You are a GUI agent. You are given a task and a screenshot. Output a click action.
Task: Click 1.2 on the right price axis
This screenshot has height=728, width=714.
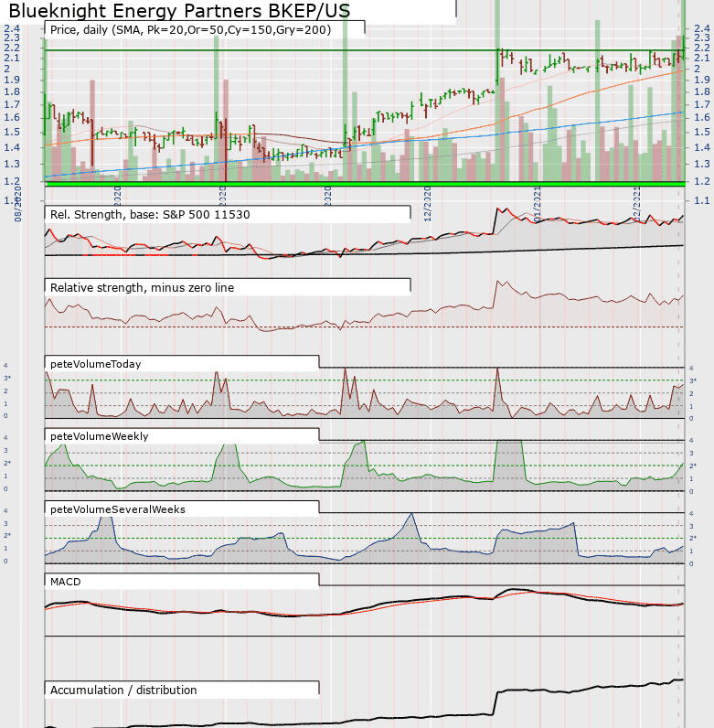[702, 181]
